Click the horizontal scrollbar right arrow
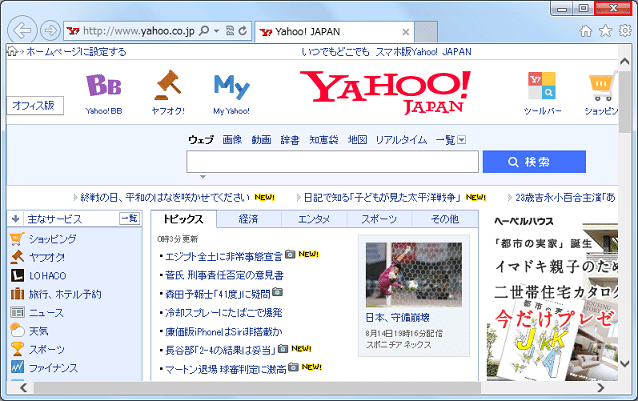 point(601,388)
